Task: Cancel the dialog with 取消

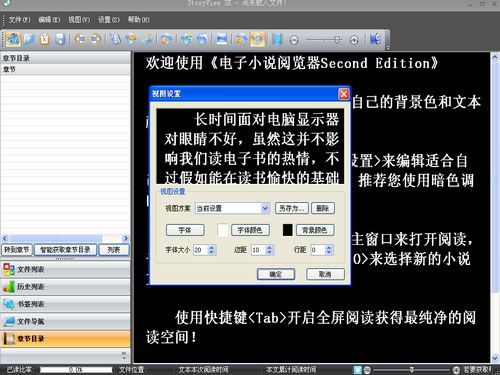Action: 325,274
